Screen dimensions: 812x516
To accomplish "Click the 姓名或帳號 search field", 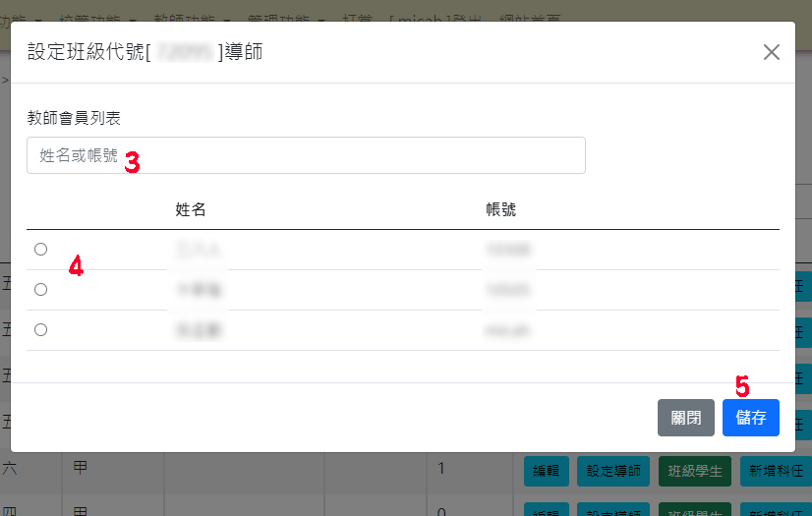I will coord(306,155).
